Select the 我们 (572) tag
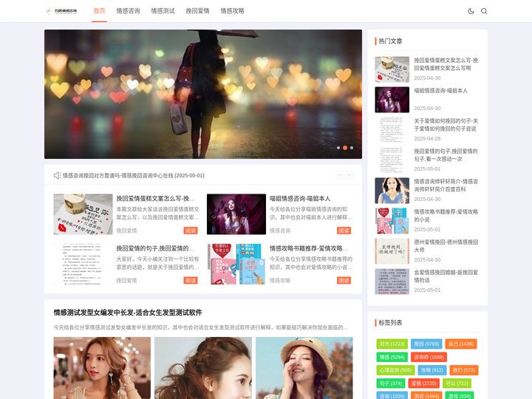Viewport: 532px width, 399px height. (x=464, y=370)
